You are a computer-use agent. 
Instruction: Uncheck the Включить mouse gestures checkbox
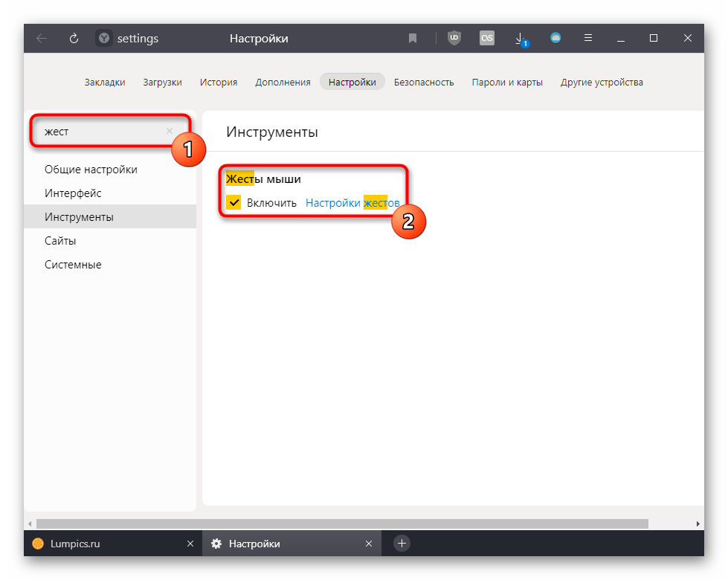tap(233, 203)
